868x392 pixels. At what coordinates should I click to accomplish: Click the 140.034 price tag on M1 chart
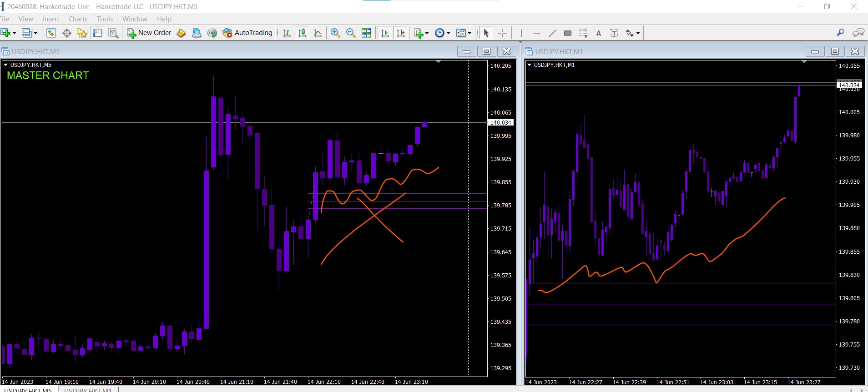click(849, 85)
